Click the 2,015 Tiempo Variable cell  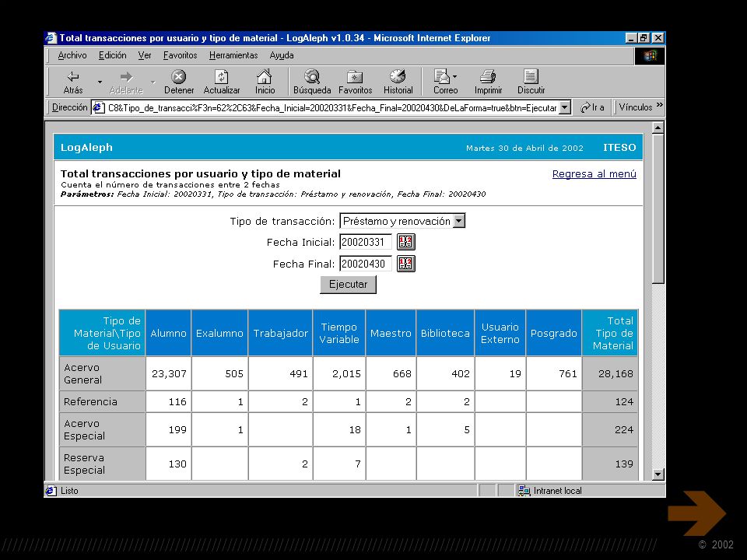click(339, 374)
